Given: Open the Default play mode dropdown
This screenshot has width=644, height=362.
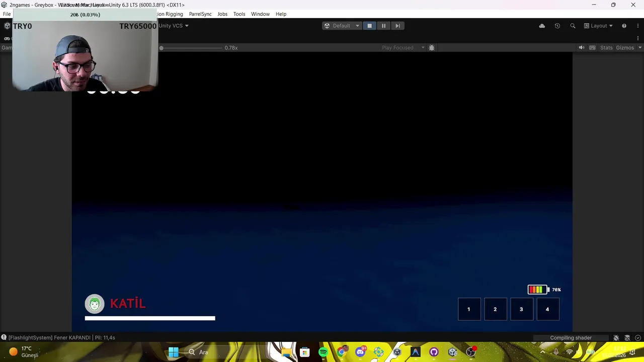Looking at the screenshot, I should [x=342, y=26].
